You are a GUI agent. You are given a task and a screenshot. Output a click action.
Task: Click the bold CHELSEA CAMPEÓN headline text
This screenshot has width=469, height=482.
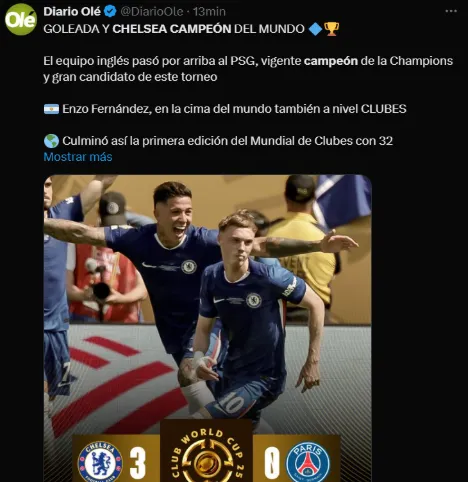click(172, 29)
